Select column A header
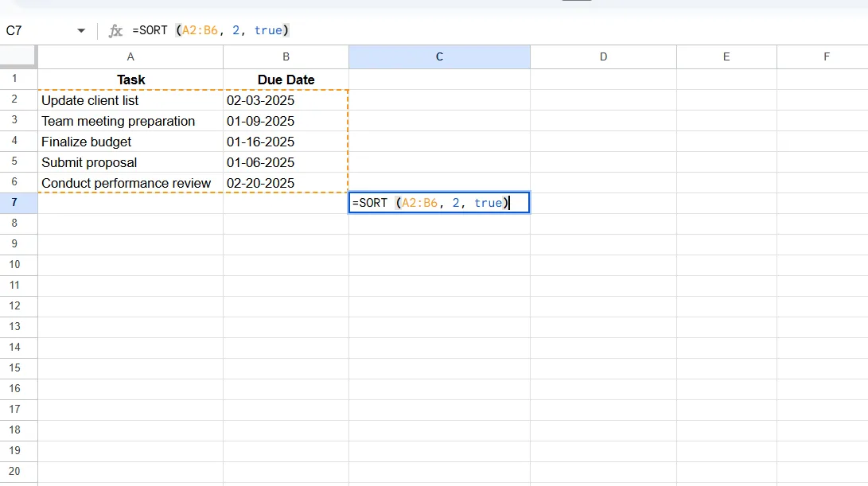This screenshot has width=868, height=486. point(130,56)
